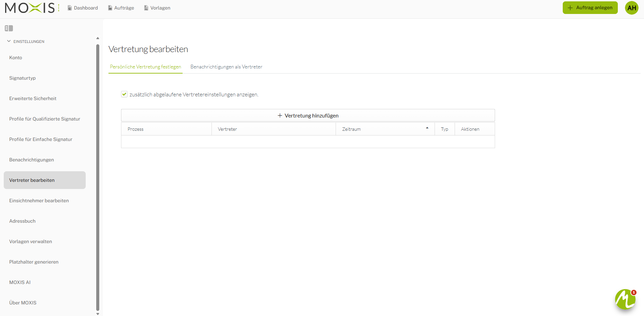Click the Aktionen column header

475,129
